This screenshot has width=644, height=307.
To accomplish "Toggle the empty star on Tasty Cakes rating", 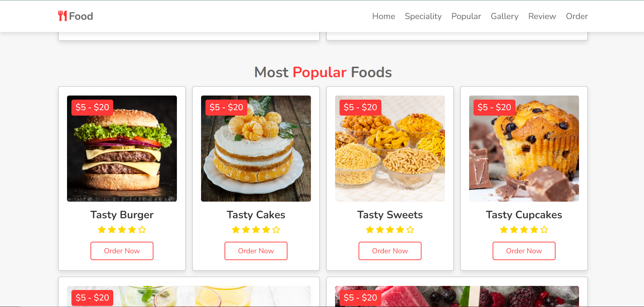I will click(x=276, y=229).
